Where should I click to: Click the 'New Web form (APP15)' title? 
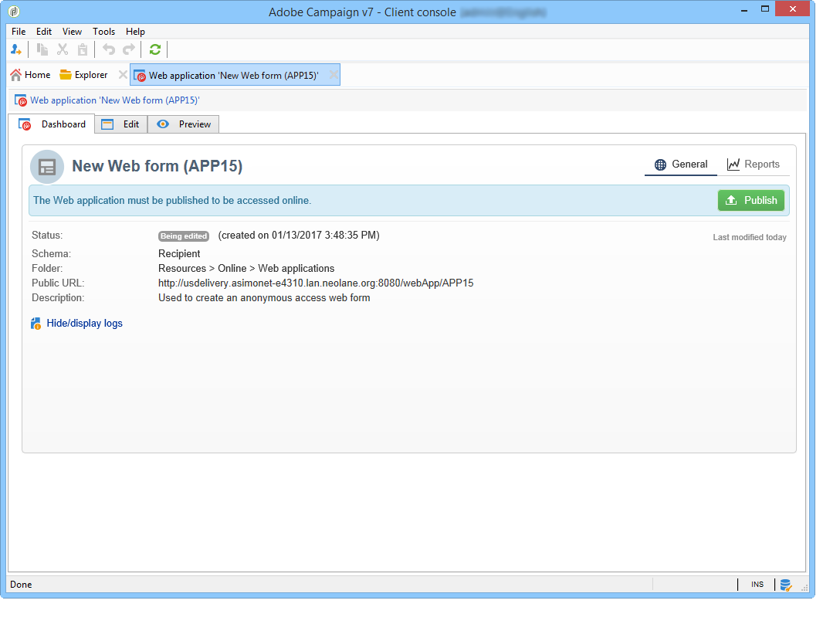click(x=157, y=166)
